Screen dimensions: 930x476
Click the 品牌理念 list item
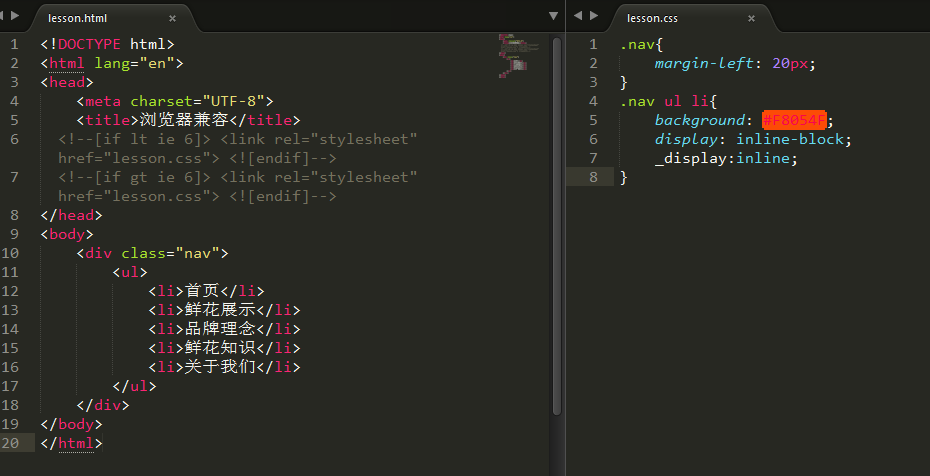pos(224,329)
